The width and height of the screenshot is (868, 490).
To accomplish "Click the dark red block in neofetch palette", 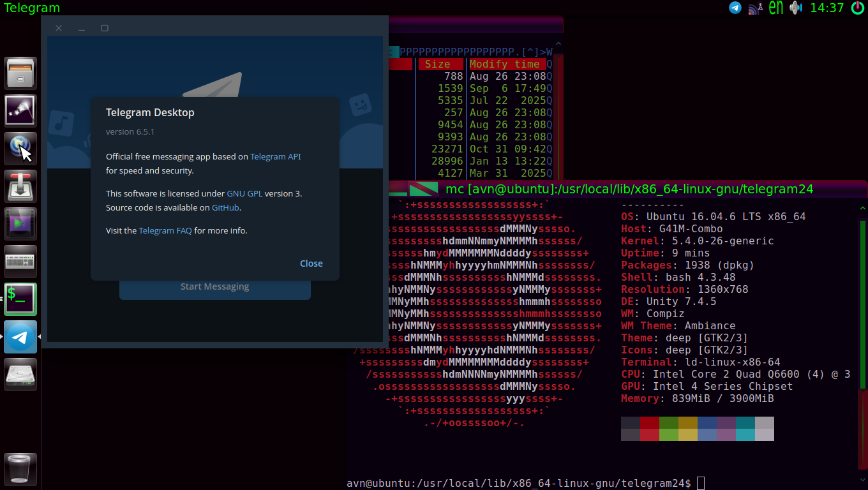I will (650, 422).
